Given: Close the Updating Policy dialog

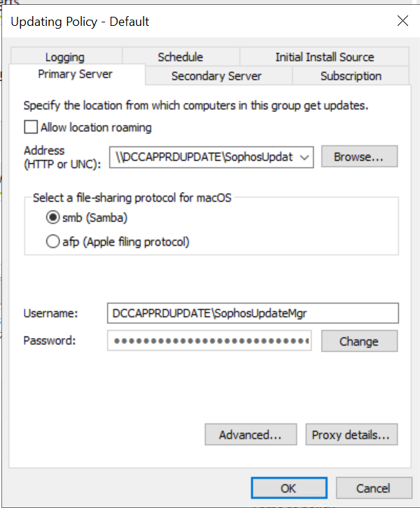Looking at the screenshot, I should click(402, 21).
